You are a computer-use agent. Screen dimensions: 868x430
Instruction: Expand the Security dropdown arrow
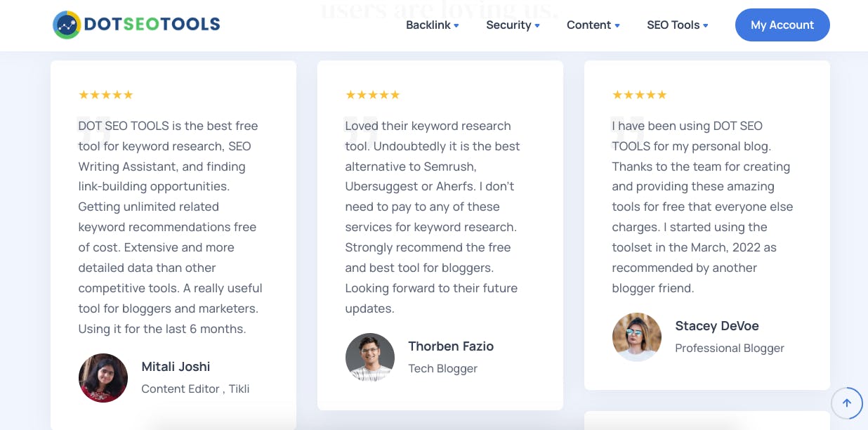[x=537, y=26]
